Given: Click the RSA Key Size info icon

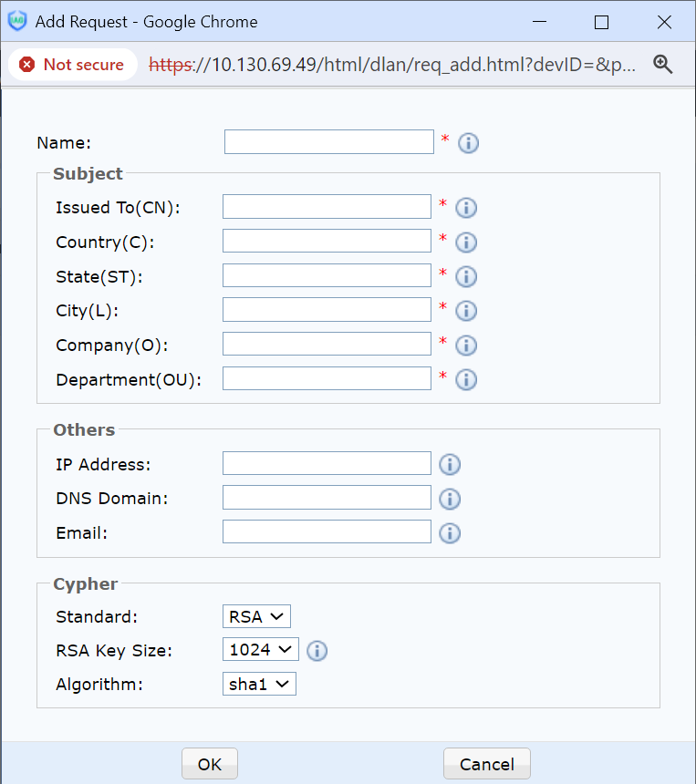Looking at the screenshot, I should point(317,651).
